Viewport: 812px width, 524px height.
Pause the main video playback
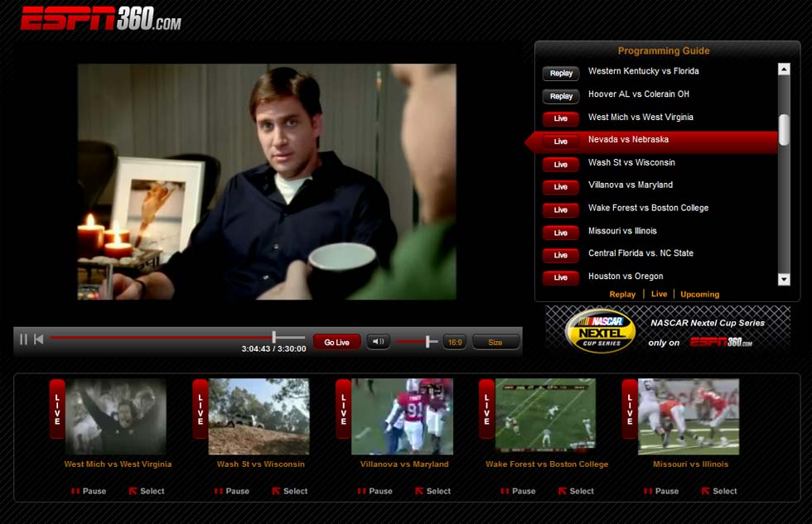point(24,338)
